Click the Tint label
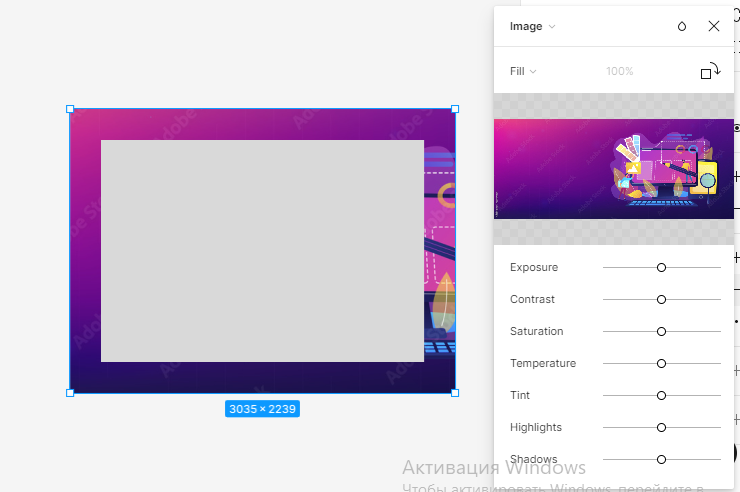This screenshot has width=740, height=492. tap(520, 395)
